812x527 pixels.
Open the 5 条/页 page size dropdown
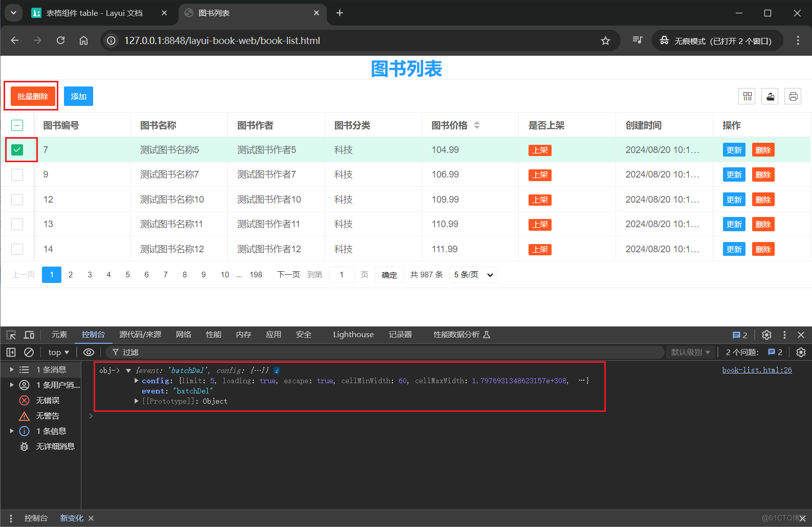(x=473, y=275)
